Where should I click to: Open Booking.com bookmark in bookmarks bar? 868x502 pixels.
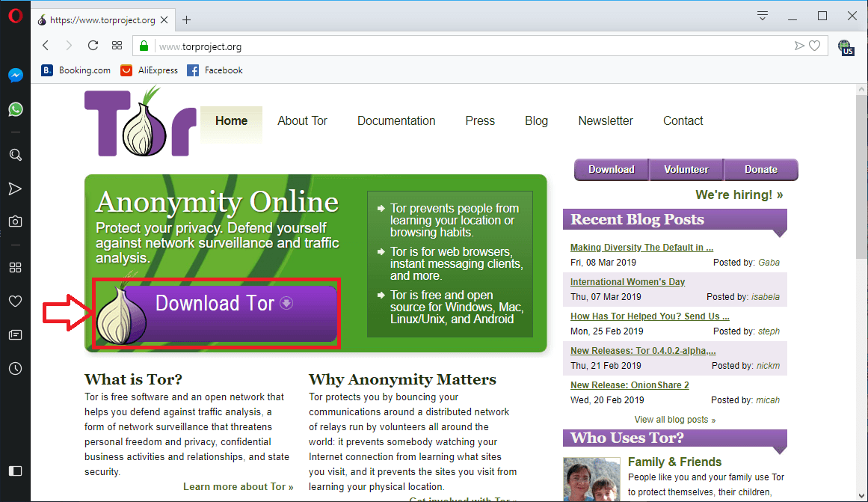click(x=76, y=70)
